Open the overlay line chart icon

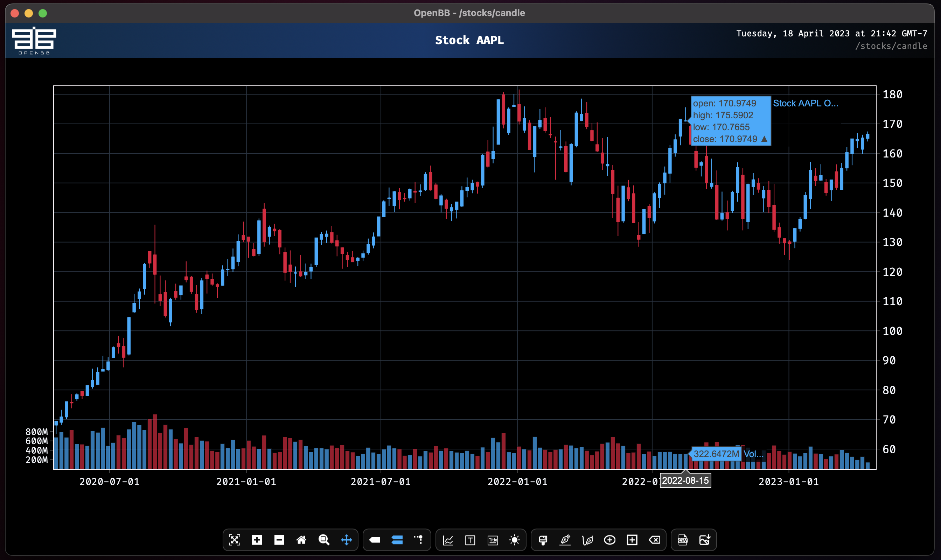(448, 540)
